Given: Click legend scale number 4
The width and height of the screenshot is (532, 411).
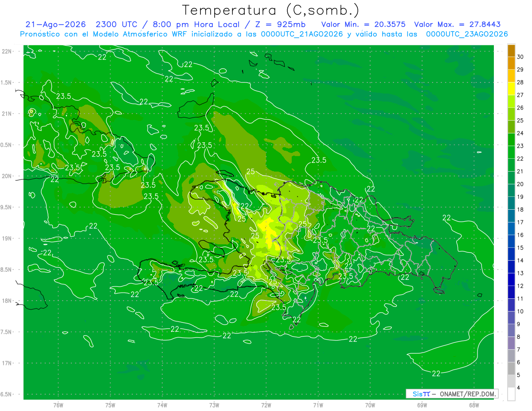Looking at the screenshot, I should point(519,388).
